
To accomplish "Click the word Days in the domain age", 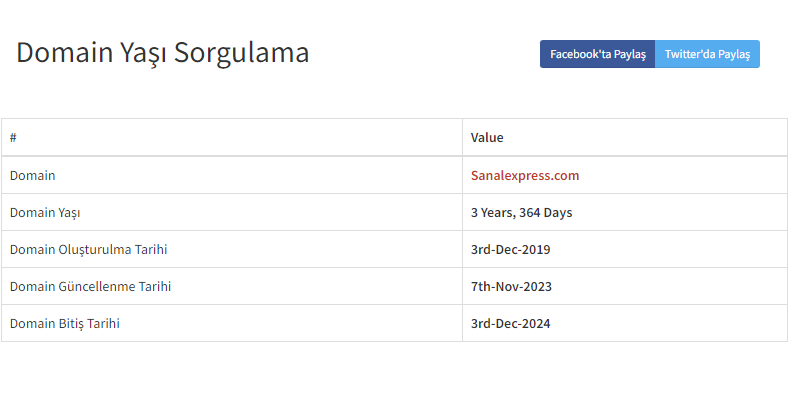I will [x=558, y=213].
